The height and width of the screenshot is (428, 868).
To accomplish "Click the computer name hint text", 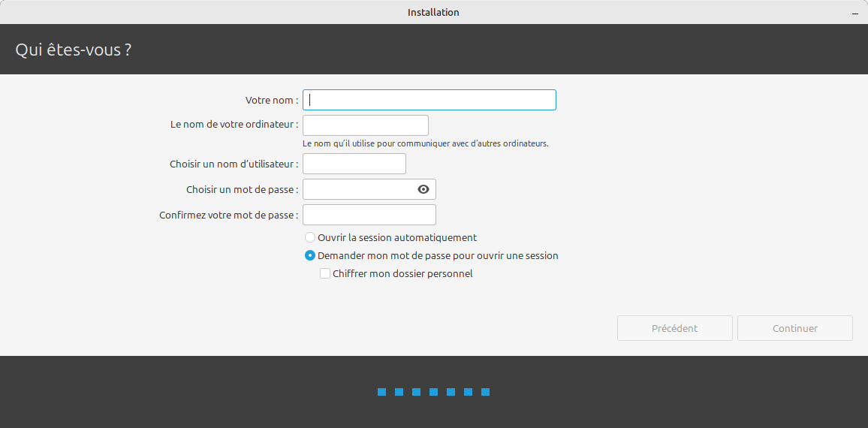I will [426, 143].
